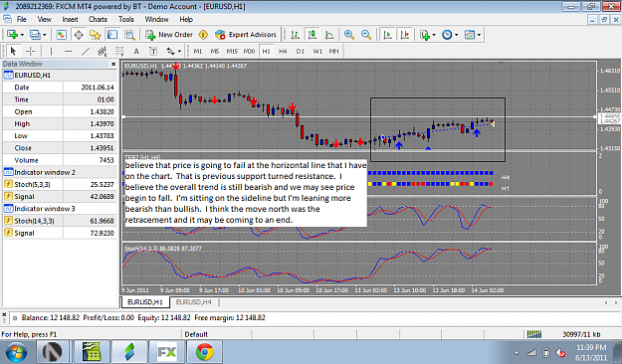Viewport: 622px width, 364px height.
Task: Switch to M30 timeframe
Action: pyautogui.click(x=249, y=51)
